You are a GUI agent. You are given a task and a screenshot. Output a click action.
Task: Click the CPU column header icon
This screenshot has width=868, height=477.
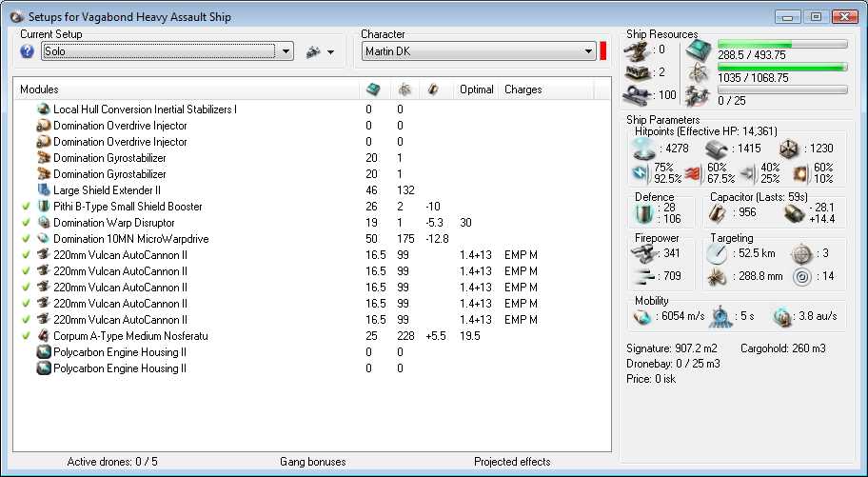tap(374, 89)
